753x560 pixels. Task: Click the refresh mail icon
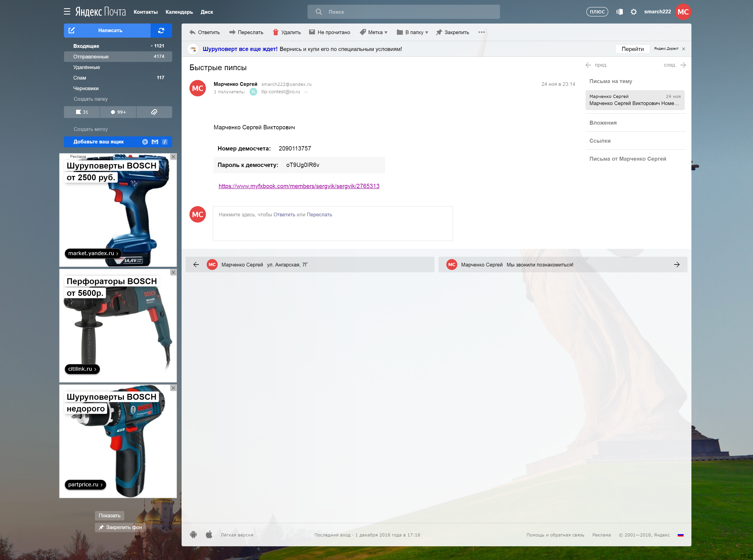[161, 31]
